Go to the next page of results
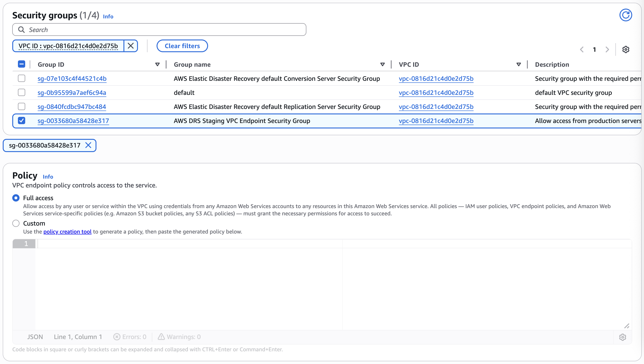 tap(607, 49)
